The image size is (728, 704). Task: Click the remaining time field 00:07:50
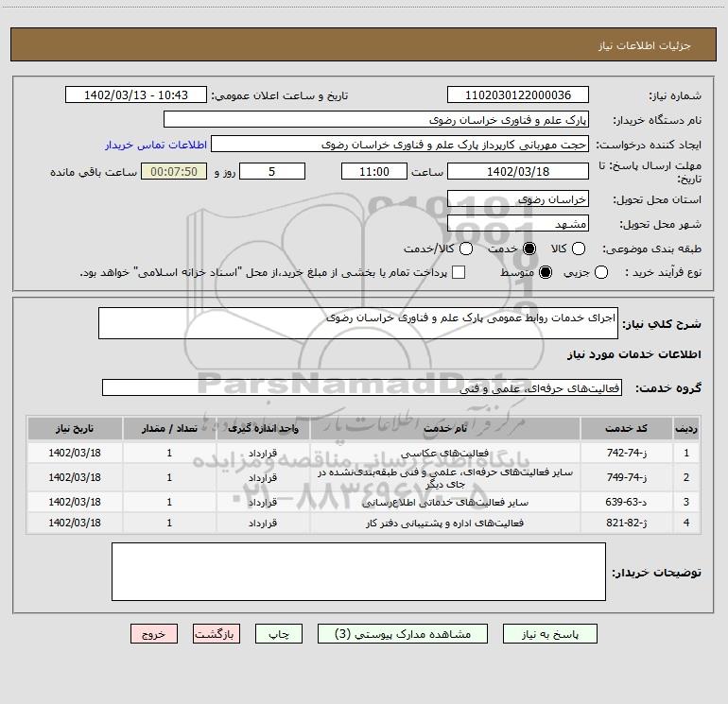(174, 171)
